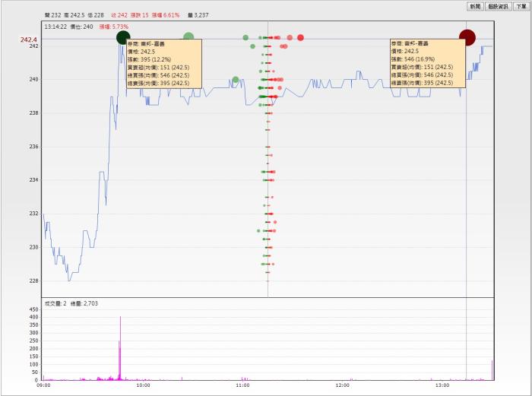Click the 13:00 time axis label

click(442, 385)
